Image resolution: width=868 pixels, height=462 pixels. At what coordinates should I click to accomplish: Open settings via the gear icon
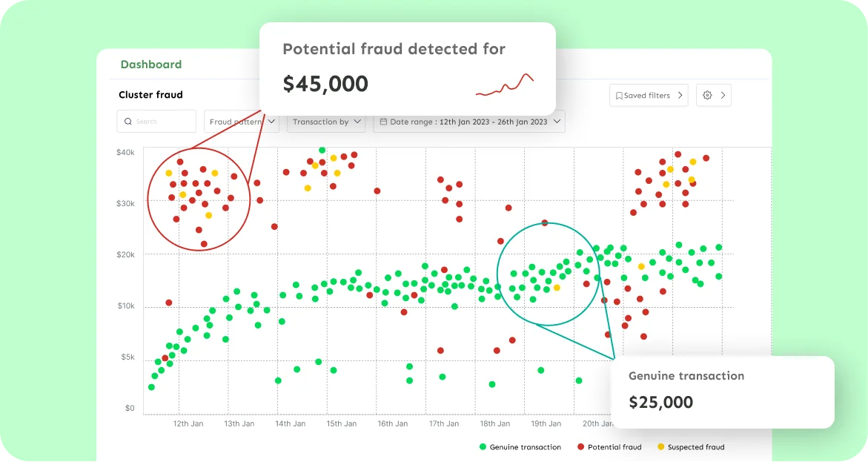coord(707,96)
